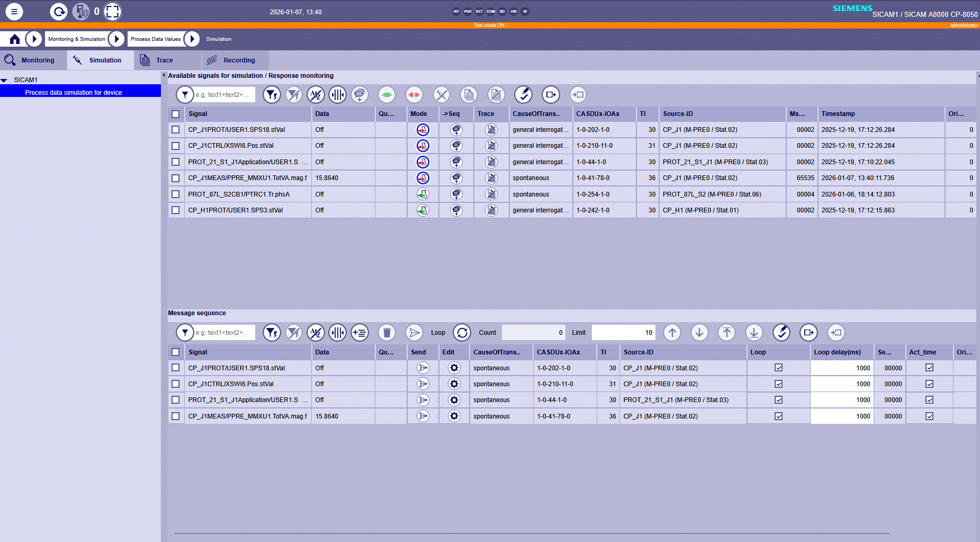Collapse the SICAM1 tree node

click(4, 80)
